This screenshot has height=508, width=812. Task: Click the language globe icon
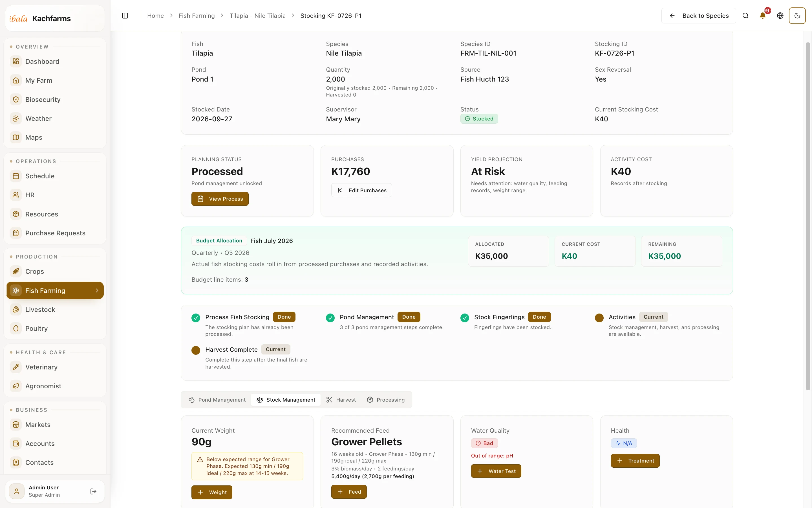pyautogui.click(x=780, y=16)
